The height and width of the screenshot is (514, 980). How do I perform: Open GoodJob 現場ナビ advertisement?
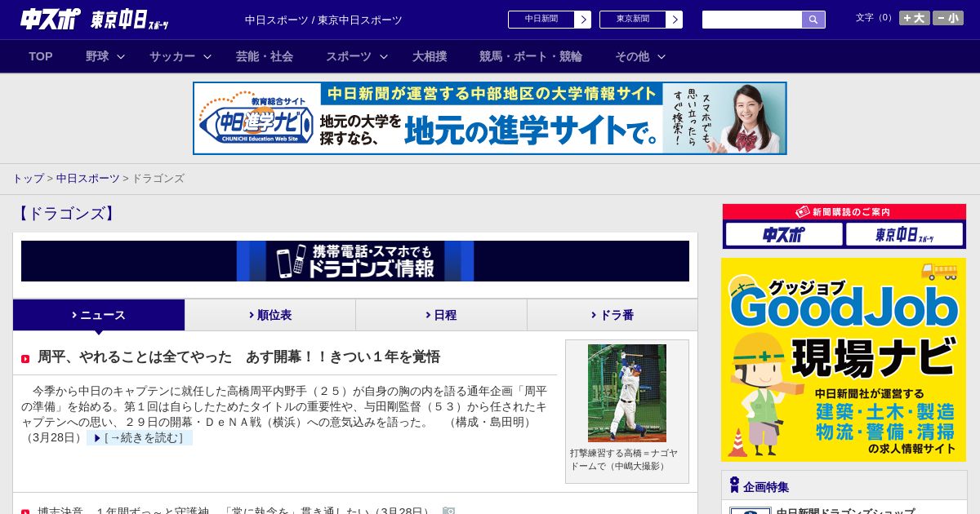click(844, 360)
